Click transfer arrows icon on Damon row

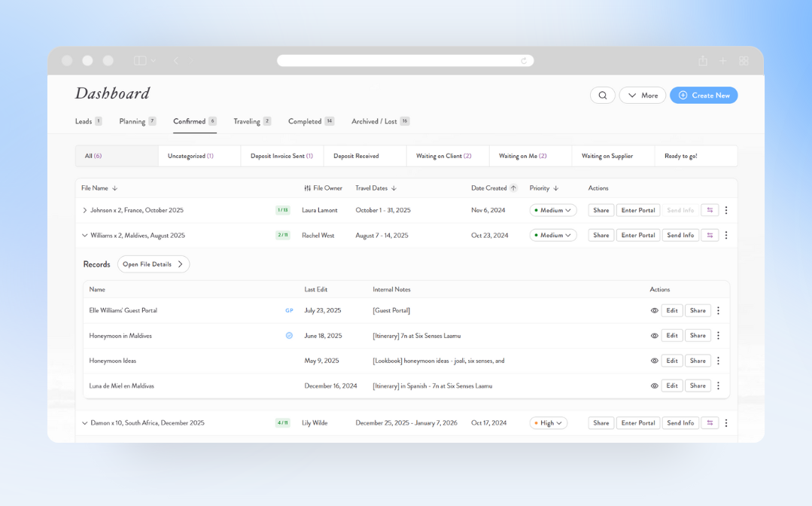(x=710, y=423)
